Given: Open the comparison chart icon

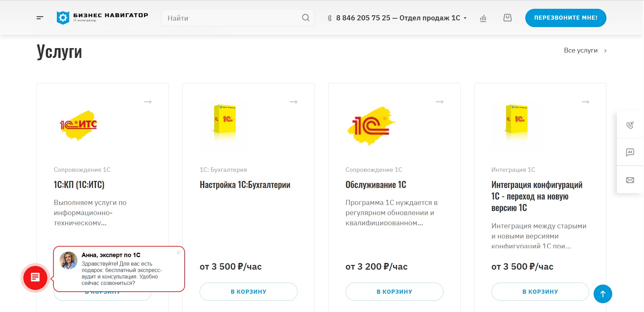Looking at the screenshot, I should (483, 18).
